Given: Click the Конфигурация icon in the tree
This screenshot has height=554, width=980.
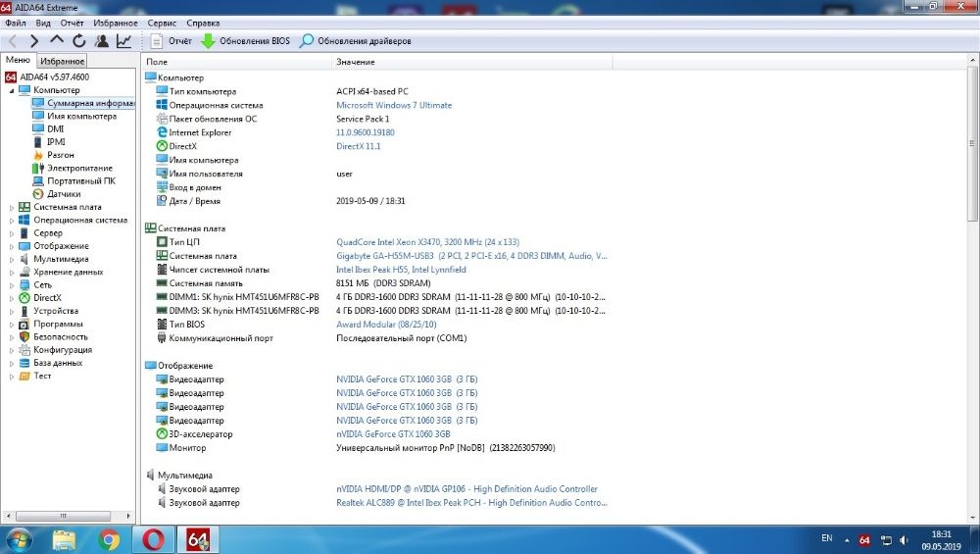Looking at the screenshot, I should click(24, 350).
